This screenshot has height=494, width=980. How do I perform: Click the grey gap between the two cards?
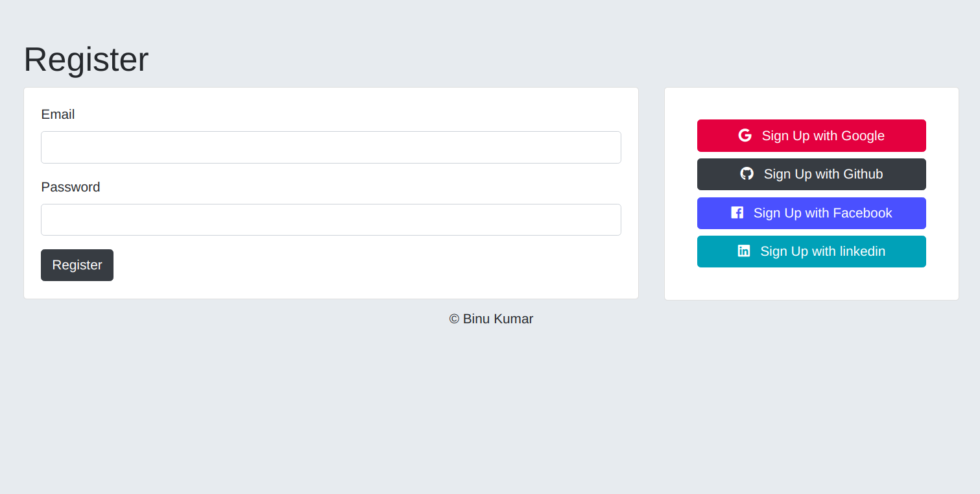tap(651, 193)
